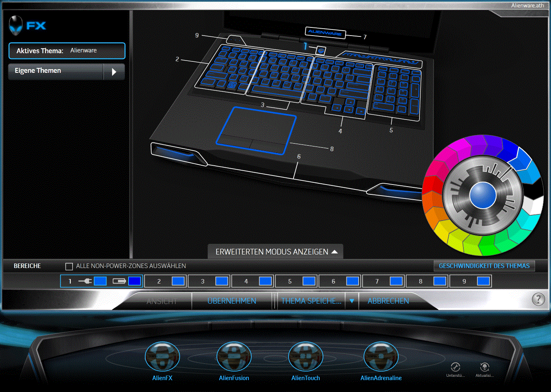Viewport: 551px width, 392px height.
Task: Click the battery icon in zone 1
Action: pyautogui.click(x=119, y=281)
